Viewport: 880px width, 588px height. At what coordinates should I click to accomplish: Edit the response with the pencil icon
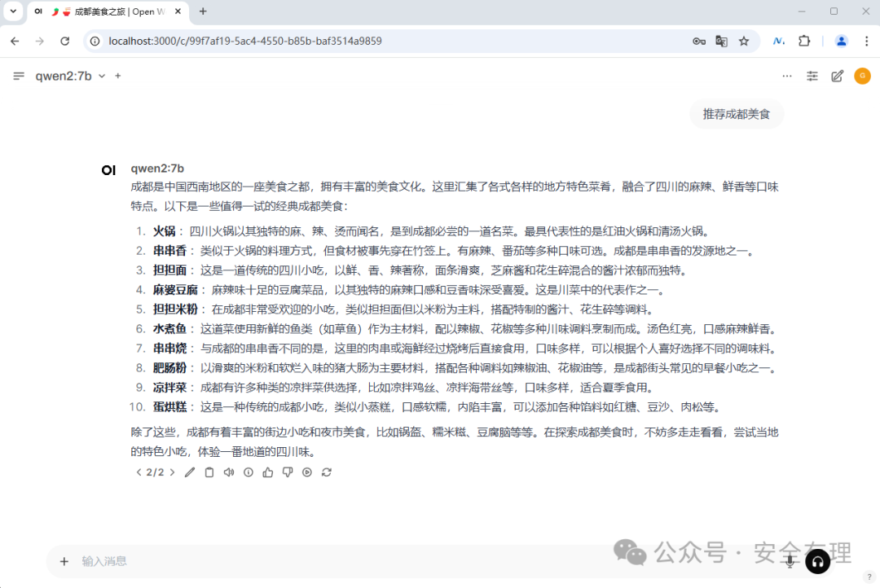pos(190,472)
